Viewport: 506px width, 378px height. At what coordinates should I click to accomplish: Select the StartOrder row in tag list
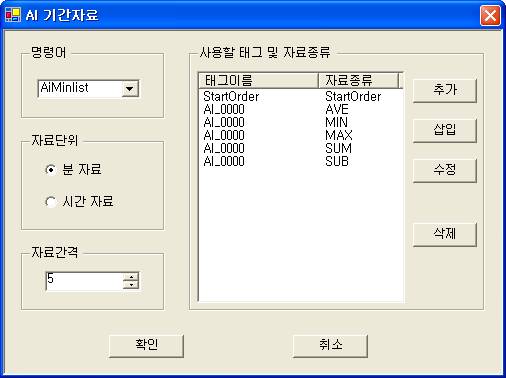pos(301,97)
